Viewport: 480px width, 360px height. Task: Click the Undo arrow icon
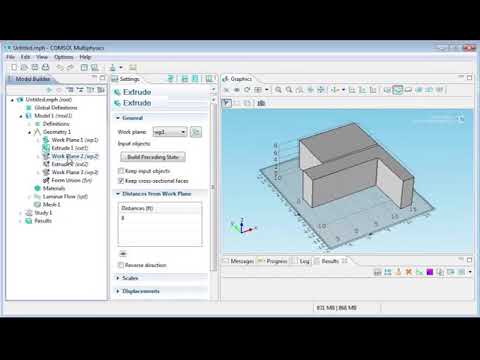coord(60,68)
